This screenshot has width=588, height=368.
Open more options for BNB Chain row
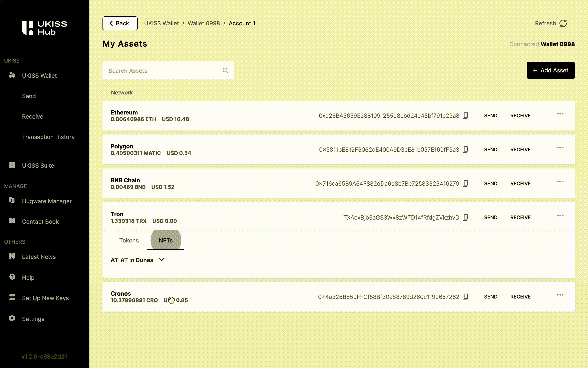click(x=560, y=182)
